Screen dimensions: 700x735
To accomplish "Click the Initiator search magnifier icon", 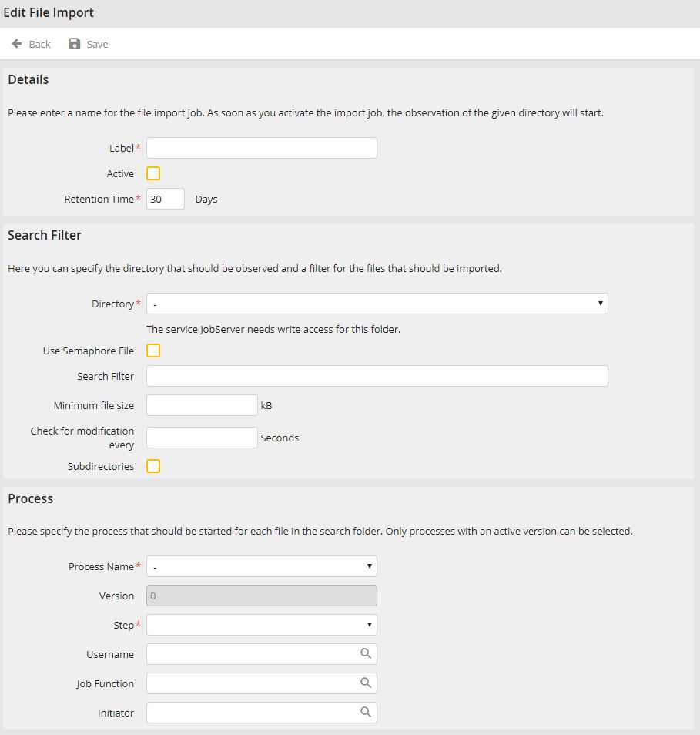I will 366,712.
